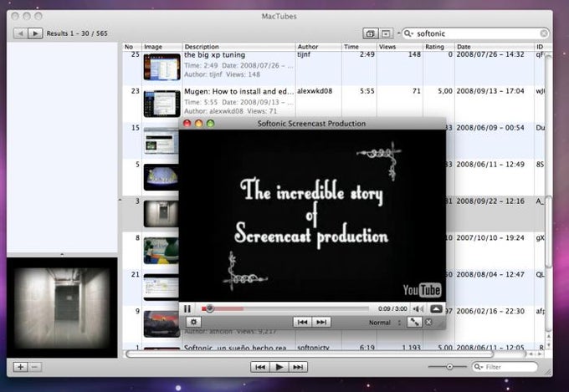Click main window previous track button
This screenshot has width=569, height=392.
pos(260,367)
